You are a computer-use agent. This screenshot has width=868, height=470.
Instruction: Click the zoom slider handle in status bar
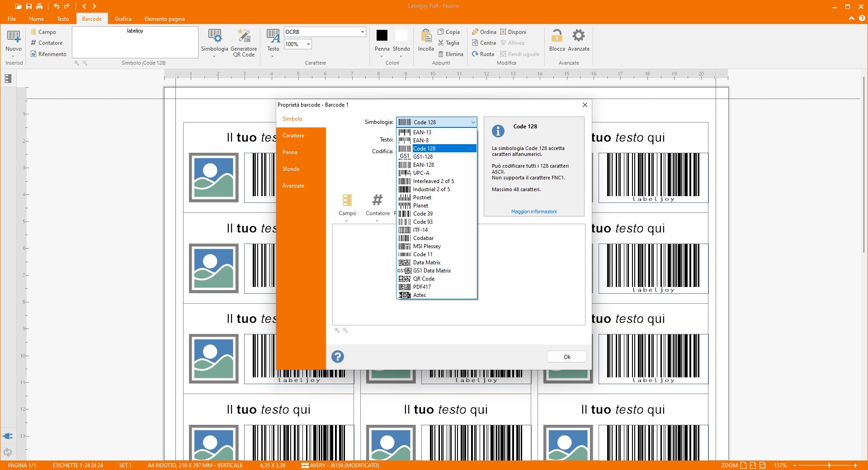829,465
